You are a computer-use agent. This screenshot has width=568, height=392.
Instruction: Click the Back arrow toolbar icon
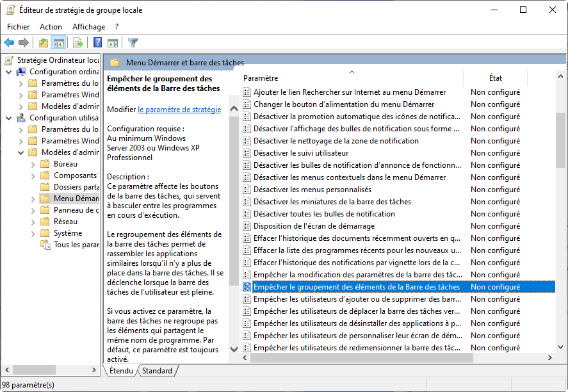(9, 43)
